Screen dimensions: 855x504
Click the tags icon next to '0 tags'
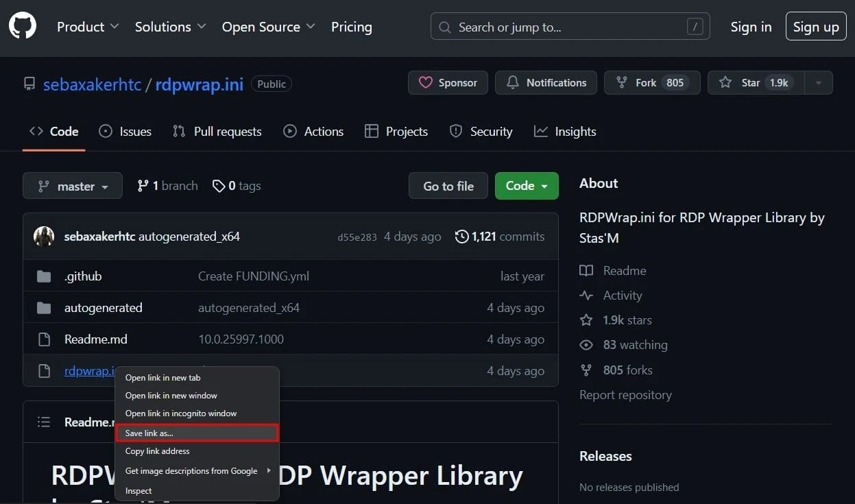click(218, 185)
